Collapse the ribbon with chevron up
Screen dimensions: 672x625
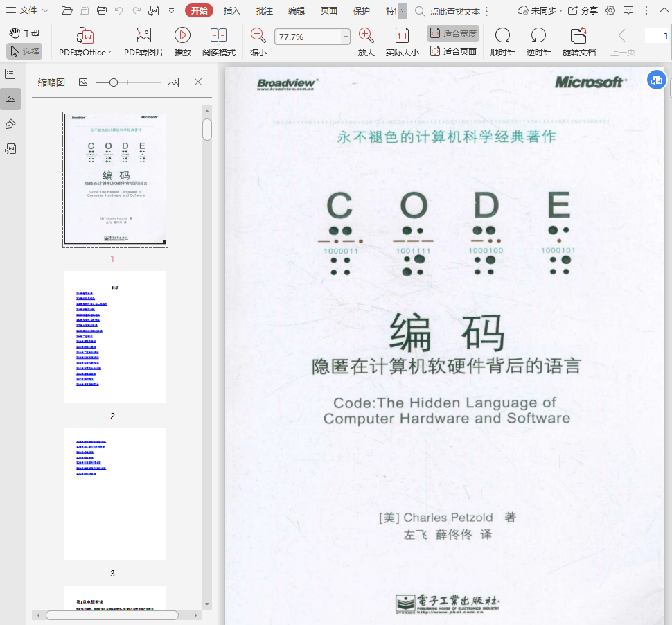(664, 10)
